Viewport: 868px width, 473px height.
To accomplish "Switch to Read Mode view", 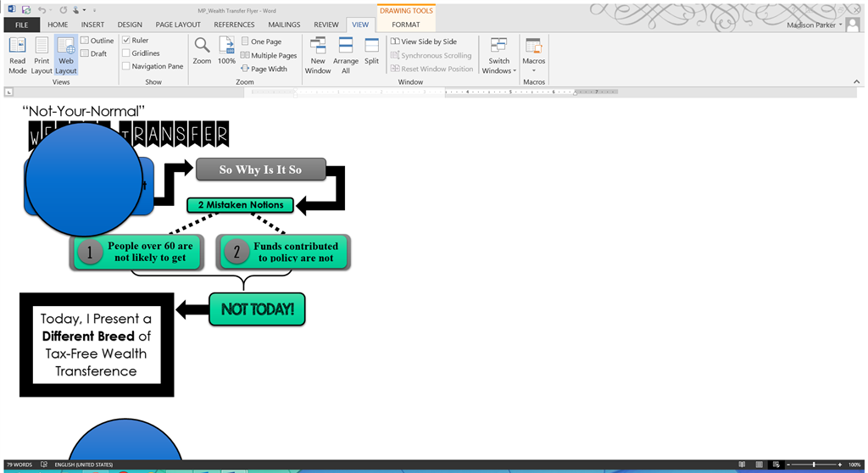I will 17,55.
